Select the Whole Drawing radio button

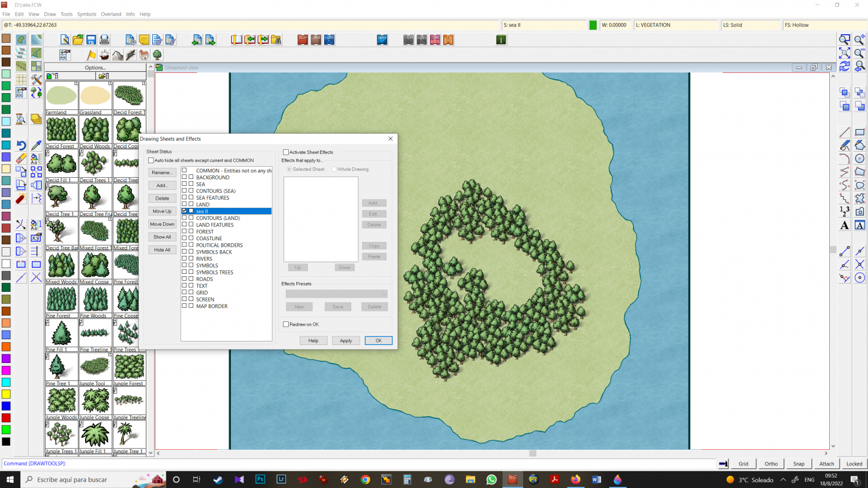(334, 169)
